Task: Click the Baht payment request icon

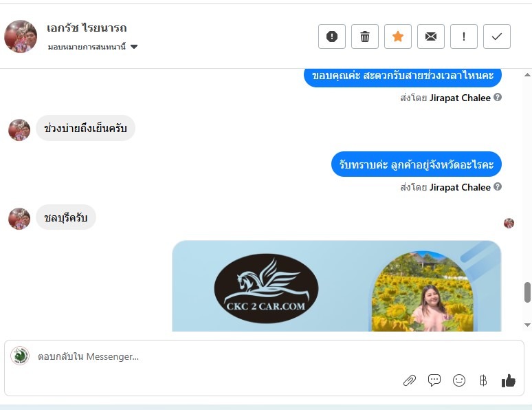Action: [x=483, y=380]
